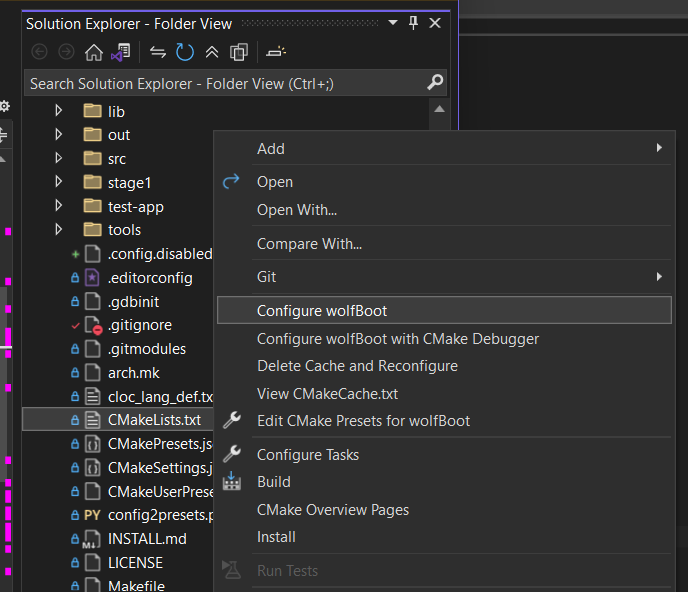Select the cloc_lang_def text file icon

92,396
